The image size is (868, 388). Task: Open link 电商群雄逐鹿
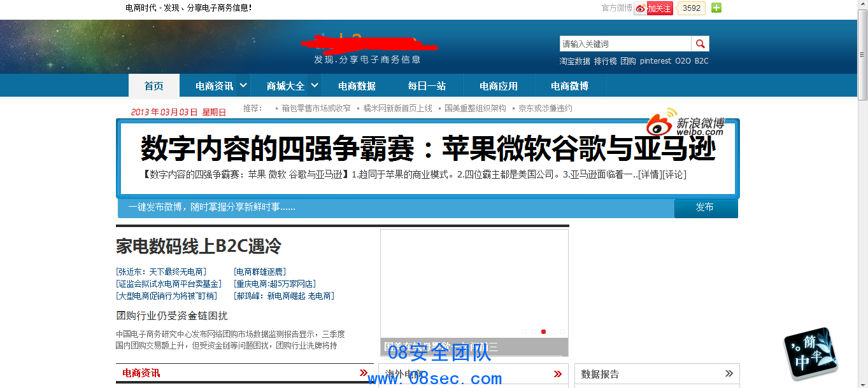[x=260, y=272]
